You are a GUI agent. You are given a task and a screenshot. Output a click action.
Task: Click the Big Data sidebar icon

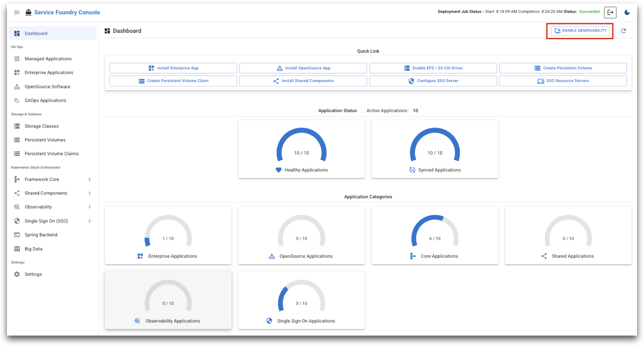click(x=17, y=249)
